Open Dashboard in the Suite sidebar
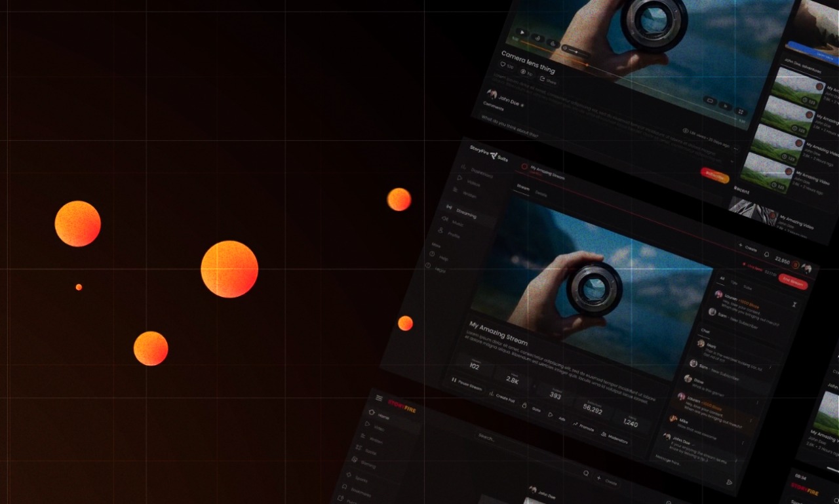839x504 pixels. coord(477,172)
